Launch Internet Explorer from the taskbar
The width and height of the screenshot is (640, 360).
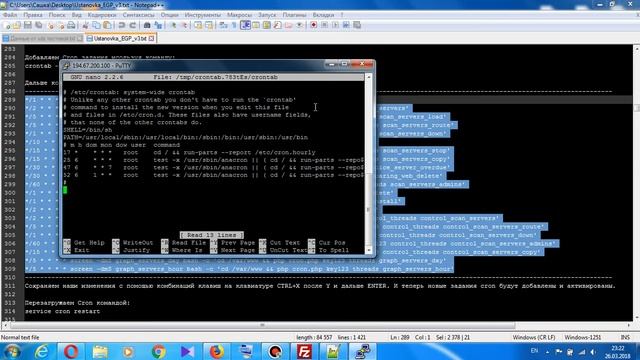(42, 351)
